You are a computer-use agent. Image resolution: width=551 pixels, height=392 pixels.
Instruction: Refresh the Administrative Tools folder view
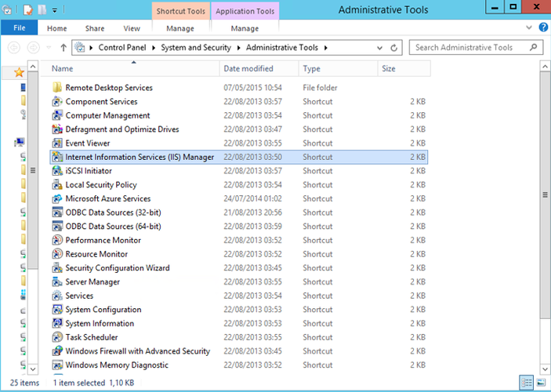(x=394, y=48)
